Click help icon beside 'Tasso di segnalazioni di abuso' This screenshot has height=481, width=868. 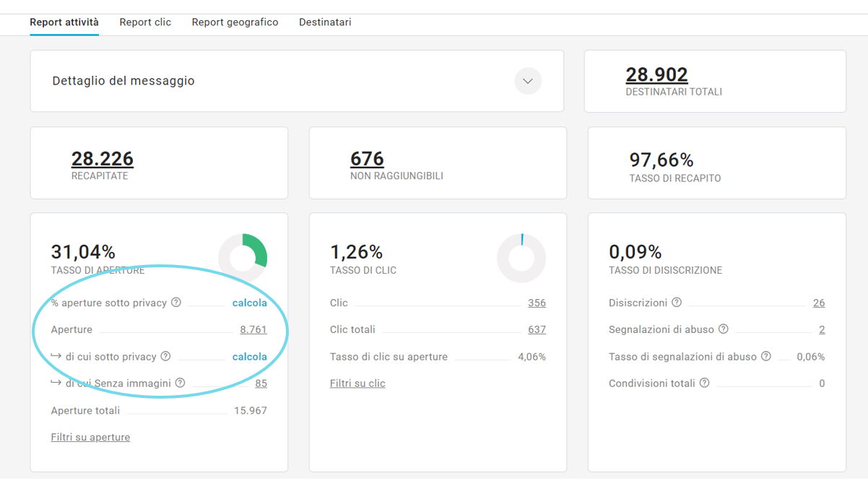click(766, 356)
